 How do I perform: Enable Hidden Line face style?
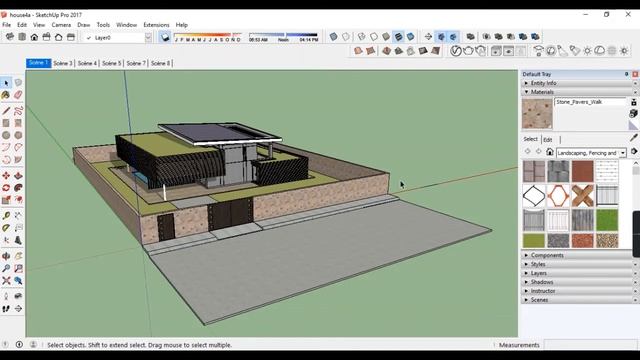point(374,37)
